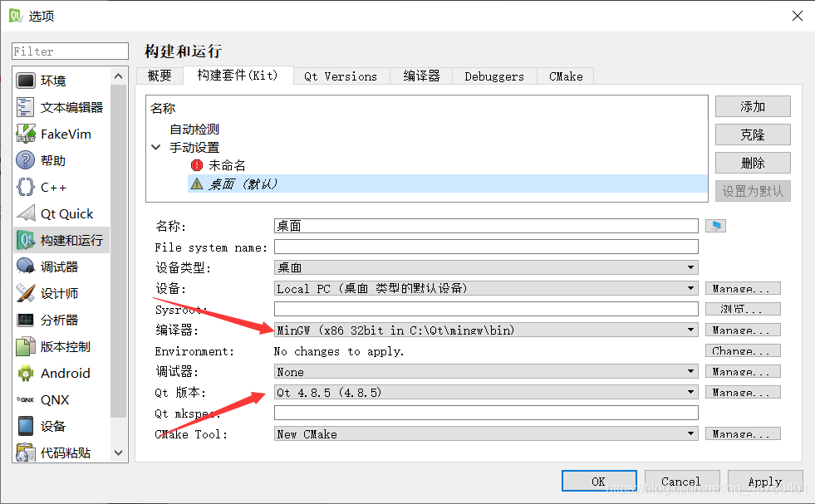Image resolution: width=815 pixels, height=504 pixels.
Task: Switch to the 编译器 tab
Action: 421,76
